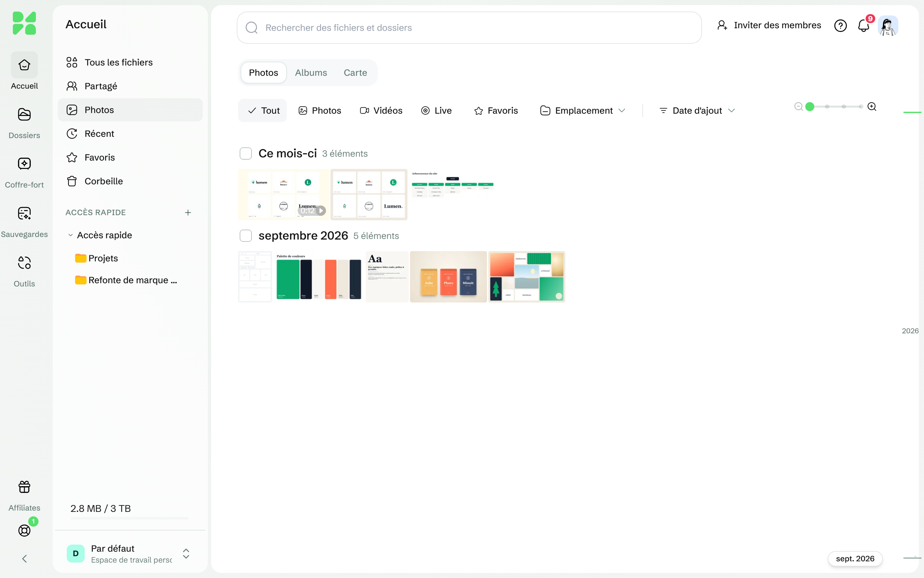The height and width of the screenshot is (578, 924).
Task: Open the support lifebuoy icon
Action: [x=24, y=530]
